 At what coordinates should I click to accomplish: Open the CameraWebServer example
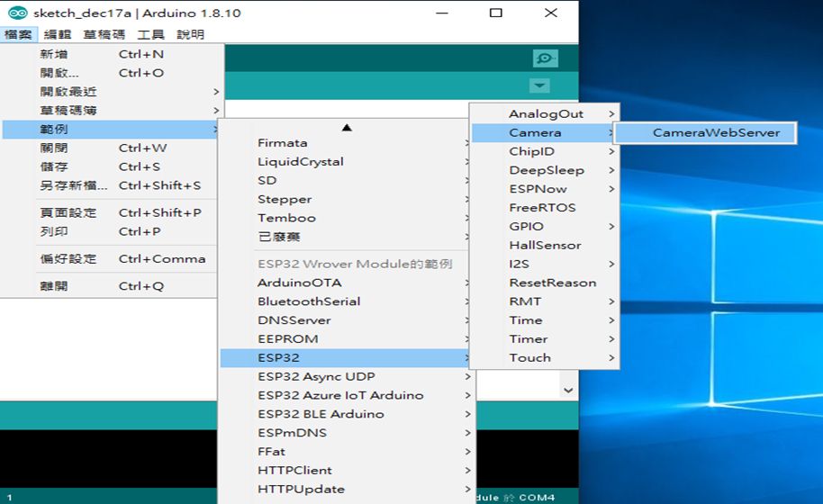coord(705,133)
